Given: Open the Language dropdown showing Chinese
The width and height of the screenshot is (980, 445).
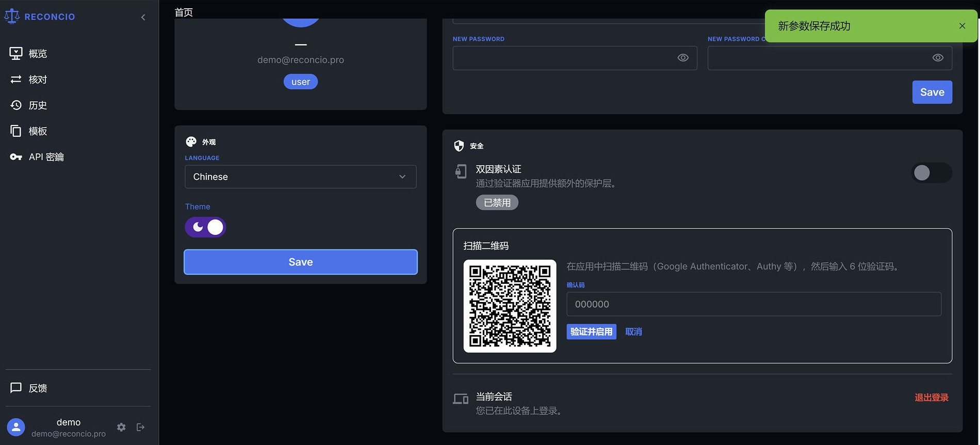Looking at the screenshot, I should (301, 177).
